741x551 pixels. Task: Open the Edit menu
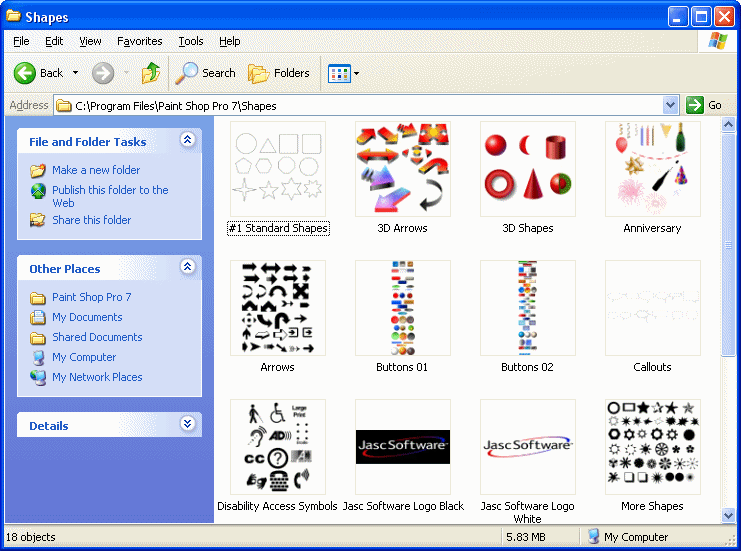[x=54, y=42]
